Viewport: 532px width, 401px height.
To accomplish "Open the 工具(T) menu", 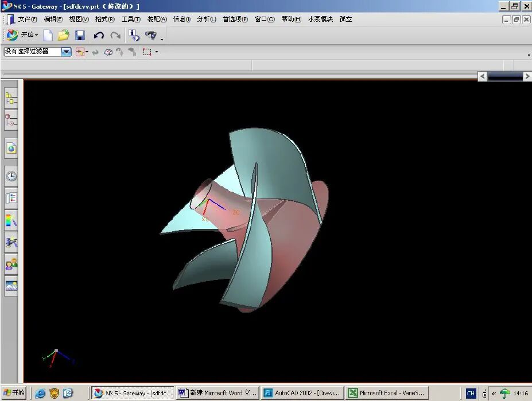I will point(131,20).
